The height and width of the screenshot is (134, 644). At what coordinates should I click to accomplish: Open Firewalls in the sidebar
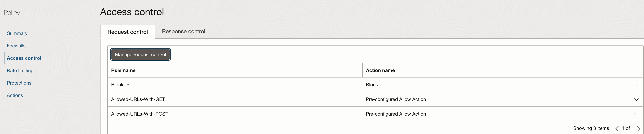pyautogui.click(x=16, y=46)
